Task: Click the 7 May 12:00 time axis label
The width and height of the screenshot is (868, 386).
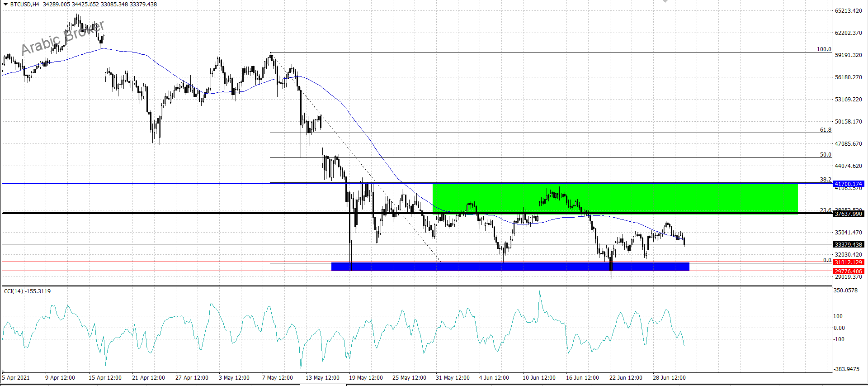Action: [x=277, y=378]
